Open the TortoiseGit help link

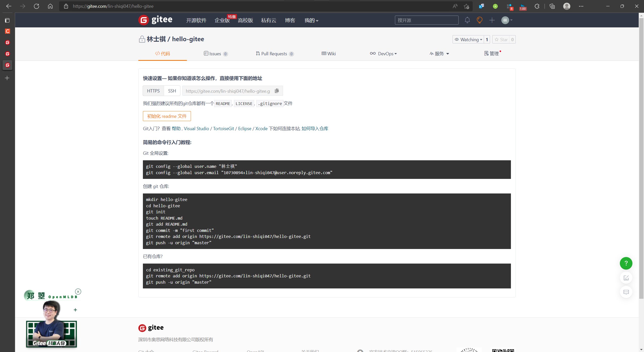coord(223,128)
